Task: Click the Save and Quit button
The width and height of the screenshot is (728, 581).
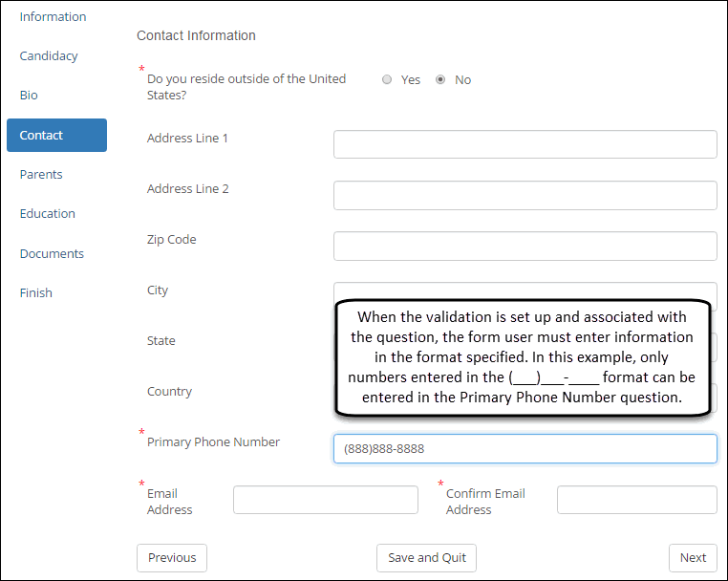Action: (426, 558)
